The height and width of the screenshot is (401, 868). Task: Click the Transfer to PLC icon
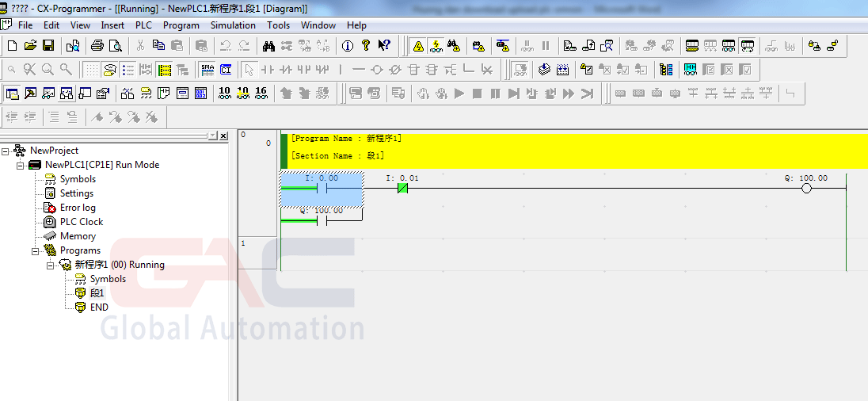[570, 45]
